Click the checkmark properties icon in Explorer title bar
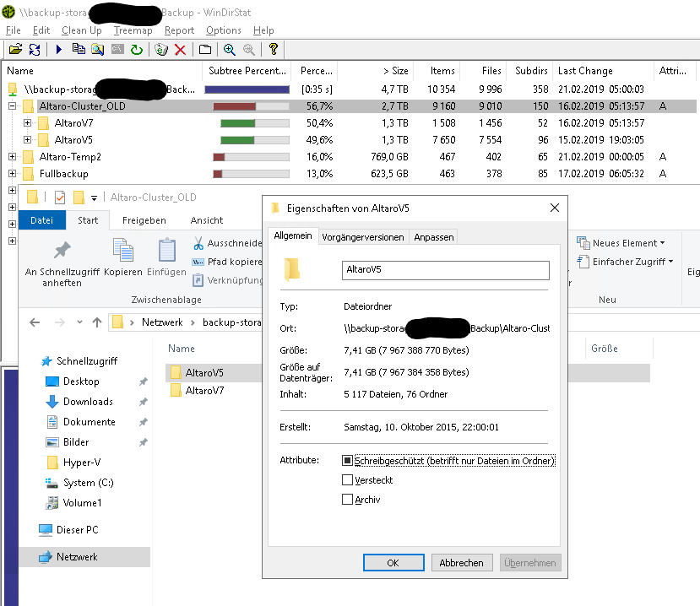The image size is (700, 606). [x=60, y=197]
